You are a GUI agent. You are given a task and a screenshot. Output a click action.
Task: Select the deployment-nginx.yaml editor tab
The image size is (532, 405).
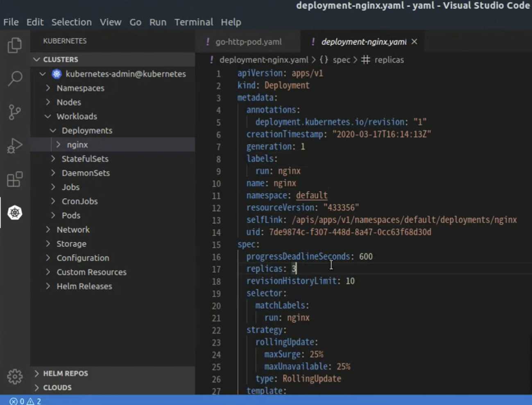pyautogui.click(x=363, y=42)
